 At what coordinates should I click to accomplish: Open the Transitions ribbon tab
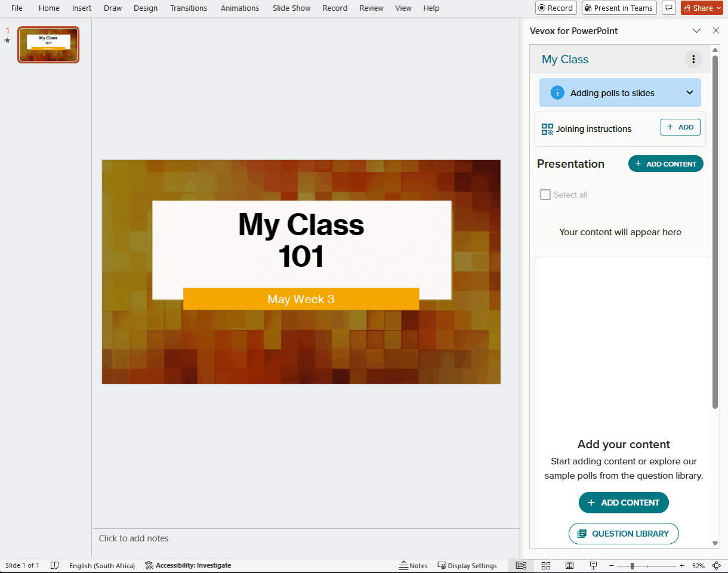point(189,8)
